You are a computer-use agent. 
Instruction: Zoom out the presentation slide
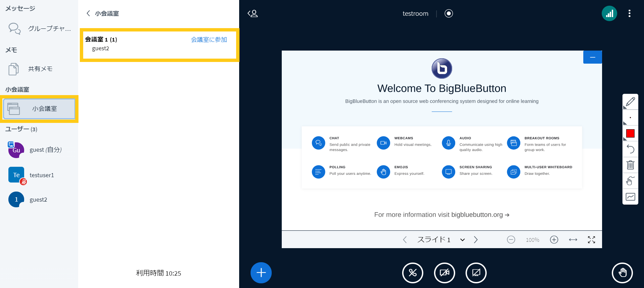[x=511, y=239]
